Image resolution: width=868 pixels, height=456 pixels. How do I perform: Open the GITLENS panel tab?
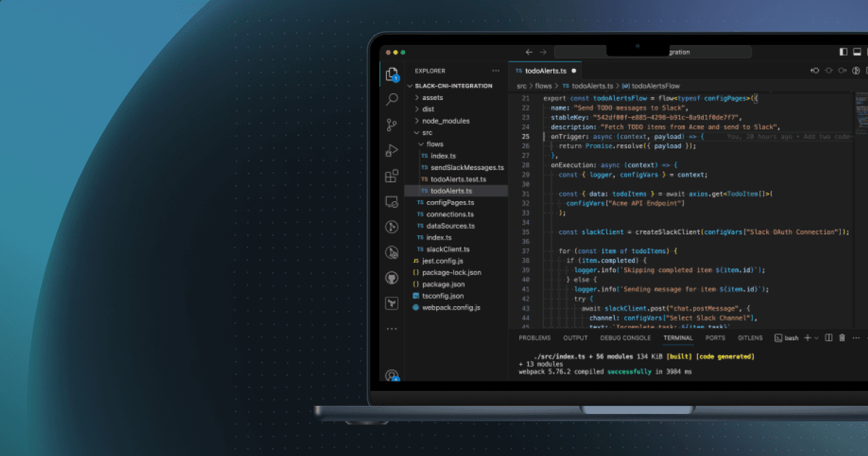point(750,338)
